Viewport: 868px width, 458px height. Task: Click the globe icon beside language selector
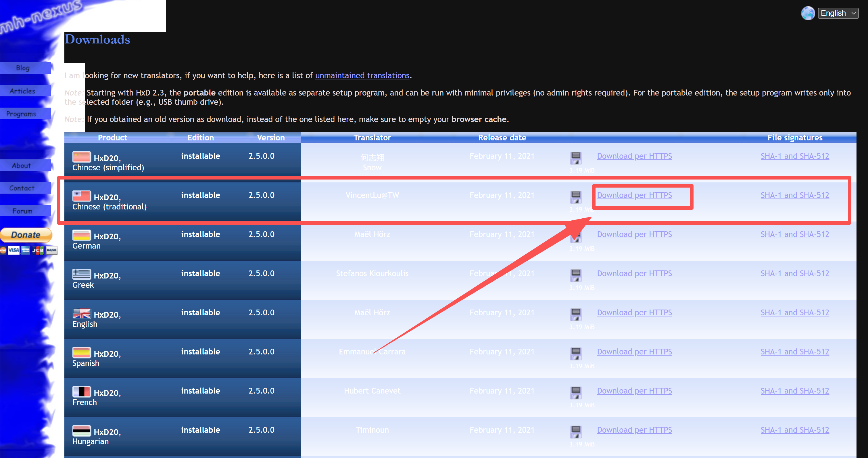808,14
